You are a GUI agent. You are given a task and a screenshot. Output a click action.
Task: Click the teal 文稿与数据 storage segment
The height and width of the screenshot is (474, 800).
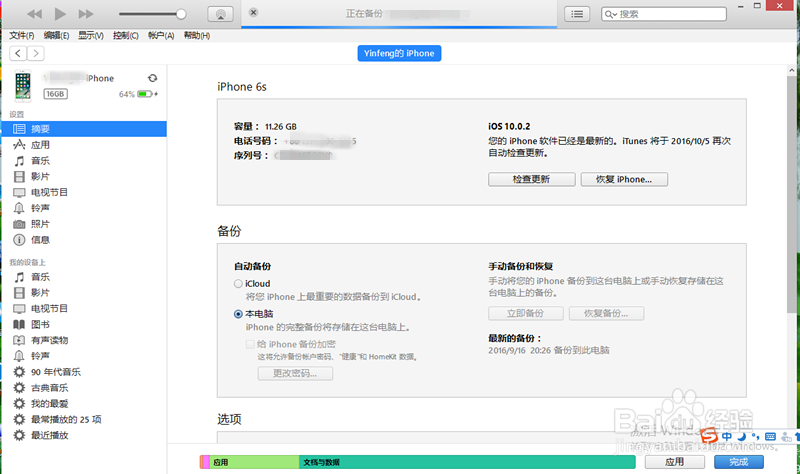click(x=467, y=462)
